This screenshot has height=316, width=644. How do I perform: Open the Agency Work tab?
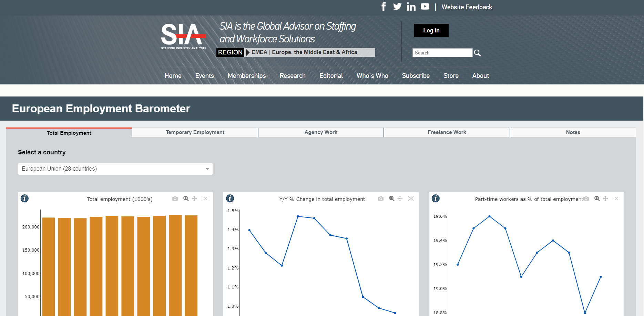coord(321,132)
